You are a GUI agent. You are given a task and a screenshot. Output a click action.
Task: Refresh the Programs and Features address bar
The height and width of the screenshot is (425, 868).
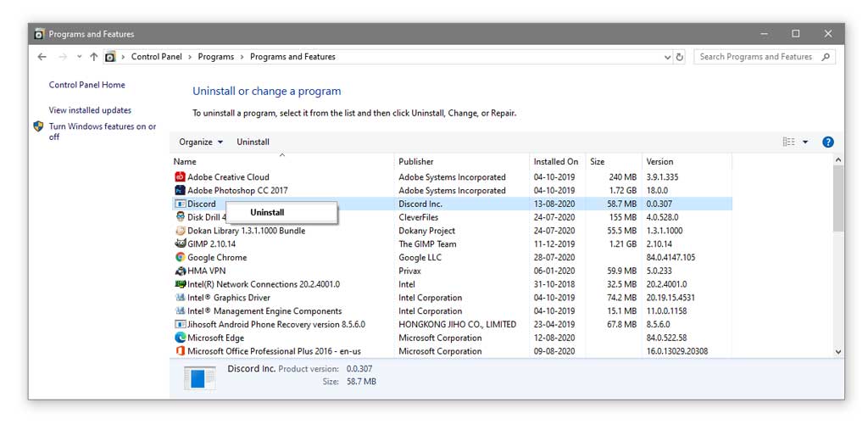tap(680, 57)
